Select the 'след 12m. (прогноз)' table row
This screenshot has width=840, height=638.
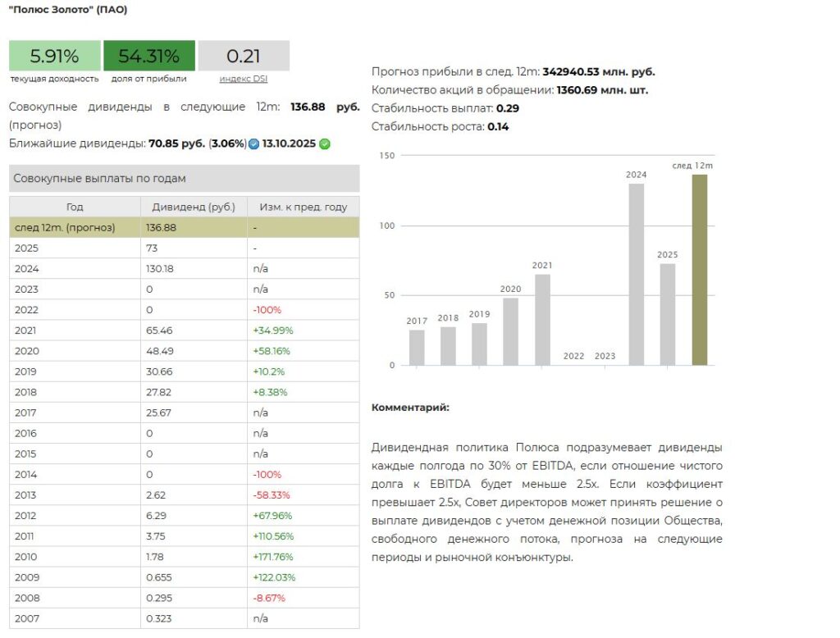[x=184, y=227]
